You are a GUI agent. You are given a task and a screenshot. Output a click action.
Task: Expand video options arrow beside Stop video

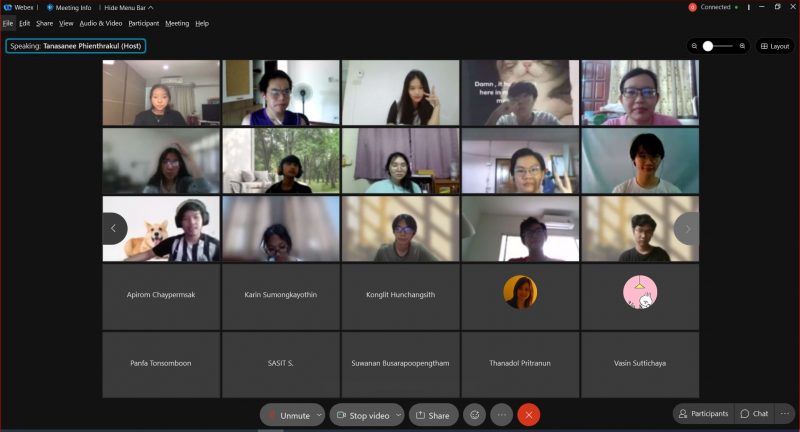[399, 415]
